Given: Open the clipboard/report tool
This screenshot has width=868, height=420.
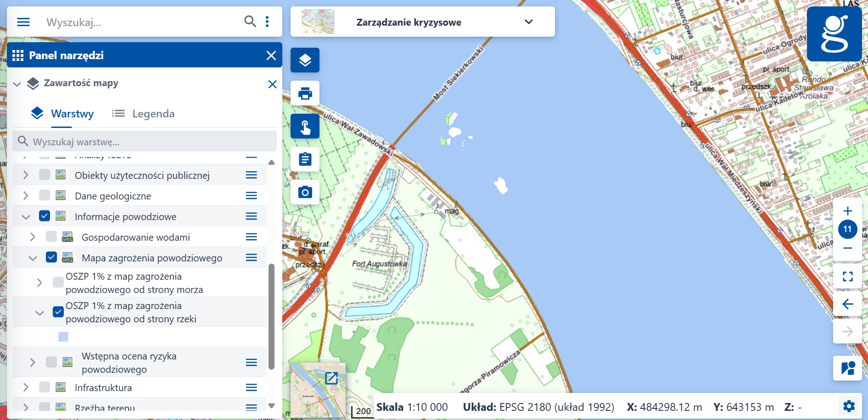Looking at the screenshot, I should coord(305,159).
